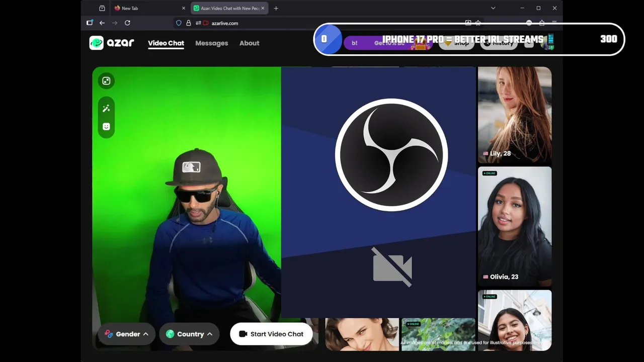The width and height of the screenshot is (644, 362).
Task: Open the About page
Action: point(249,43)
